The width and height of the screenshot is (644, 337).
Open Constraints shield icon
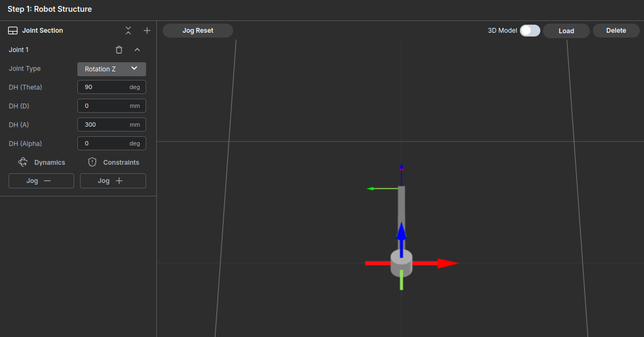click(92, 162)
